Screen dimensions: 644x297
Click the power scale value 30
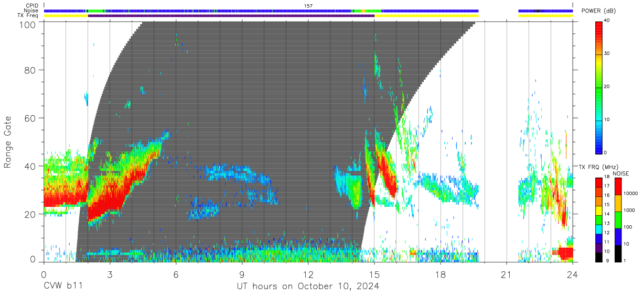point(607,54)
